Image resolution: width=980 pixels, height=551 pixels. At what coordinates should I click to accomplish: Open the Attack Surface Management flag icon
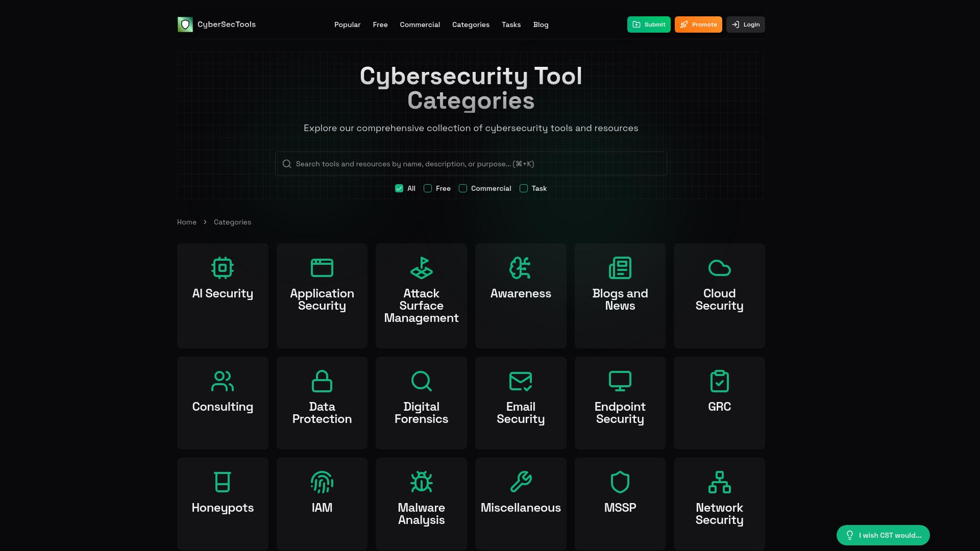pyautogui.click(x=421, y=268)
